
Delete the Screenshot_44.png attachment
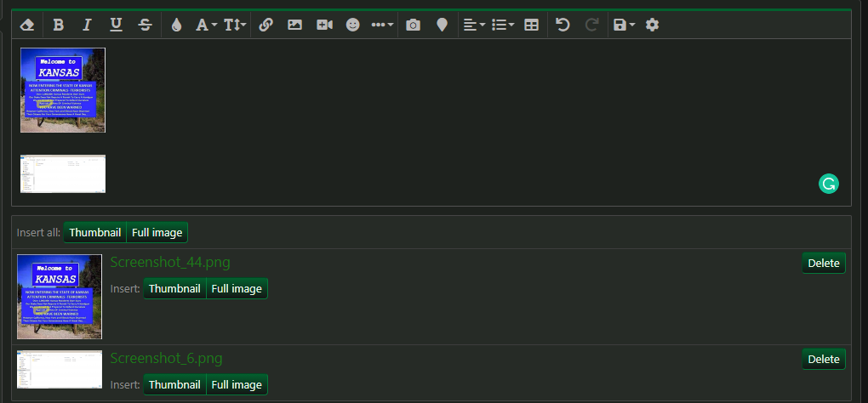pyautogui.click(x=824, y=263)
